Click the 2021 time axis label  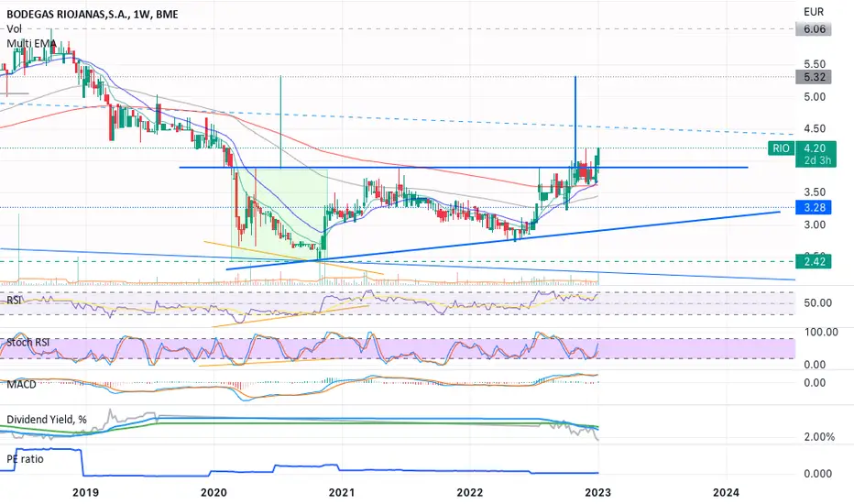pyautogui.click(x=342, y=493)
